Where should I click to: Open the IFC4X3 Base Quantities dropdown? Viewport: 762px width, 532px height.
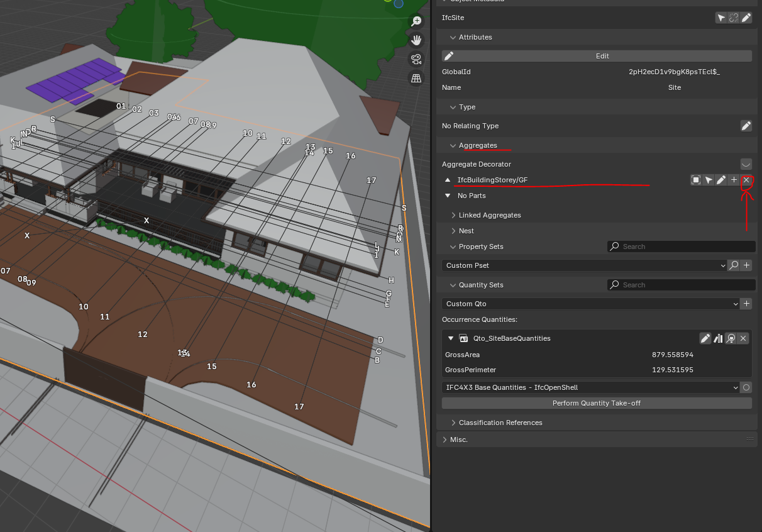coord(591,387)
